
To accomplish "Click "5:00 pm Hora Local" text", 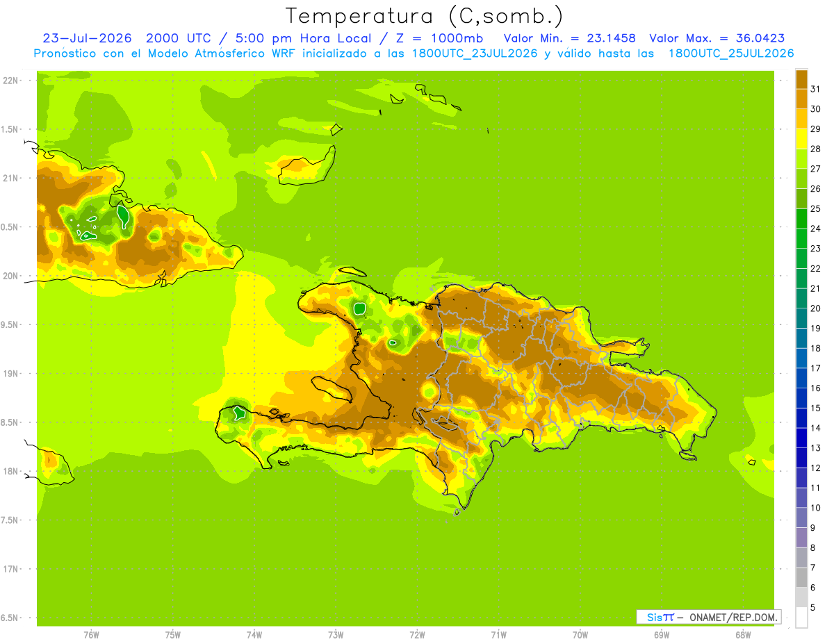I will pos(304,38).
